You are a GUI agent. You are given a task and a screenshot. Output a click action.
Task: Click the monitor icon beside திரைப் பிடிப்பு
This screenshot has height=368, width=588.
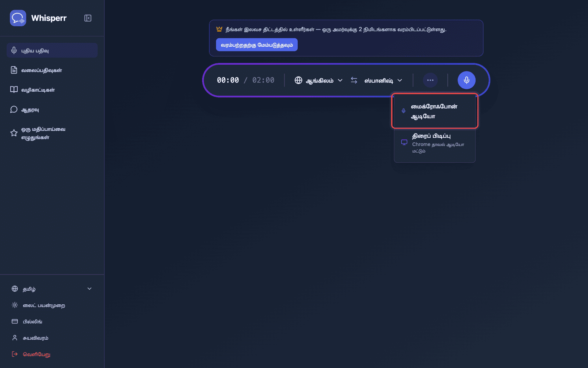point(404,142)
